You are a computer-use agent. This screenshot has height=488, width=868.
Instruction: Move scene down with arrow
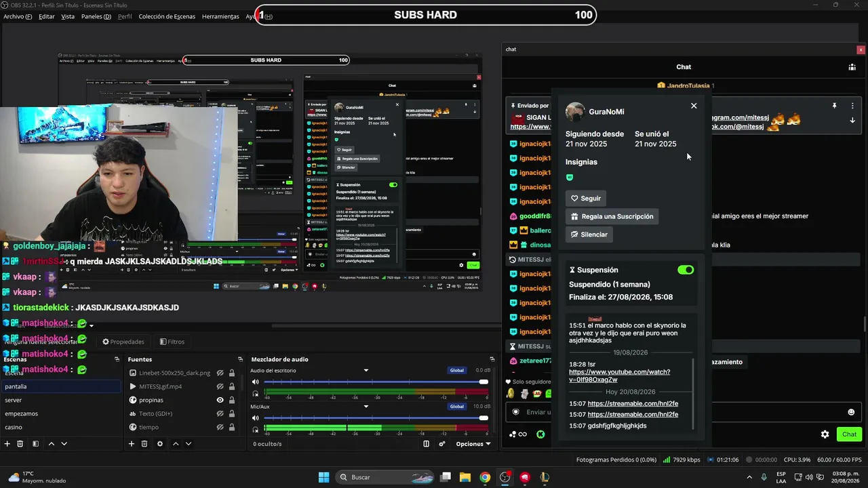pyautogui.click(x=64, y=444)
